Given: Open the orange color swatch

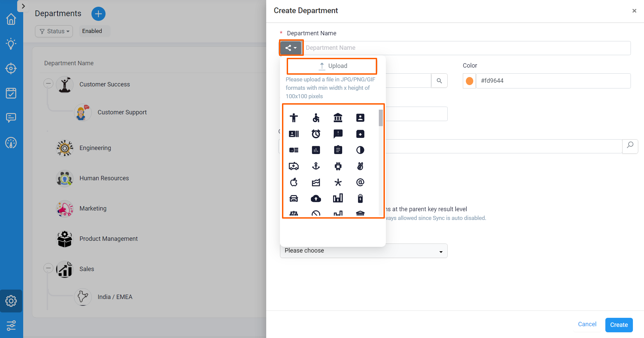Looking at the screenshot, I should click(469, 81).
